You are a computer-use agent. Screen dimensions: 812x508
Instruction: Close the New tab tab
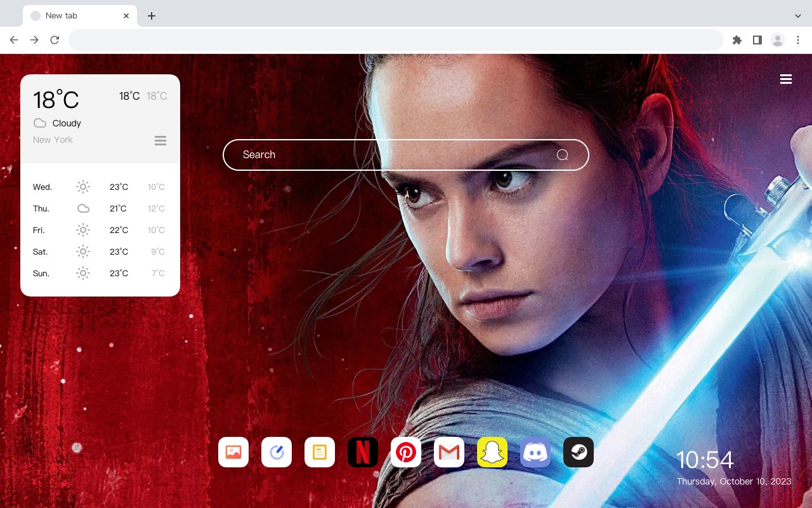point(127,16)
